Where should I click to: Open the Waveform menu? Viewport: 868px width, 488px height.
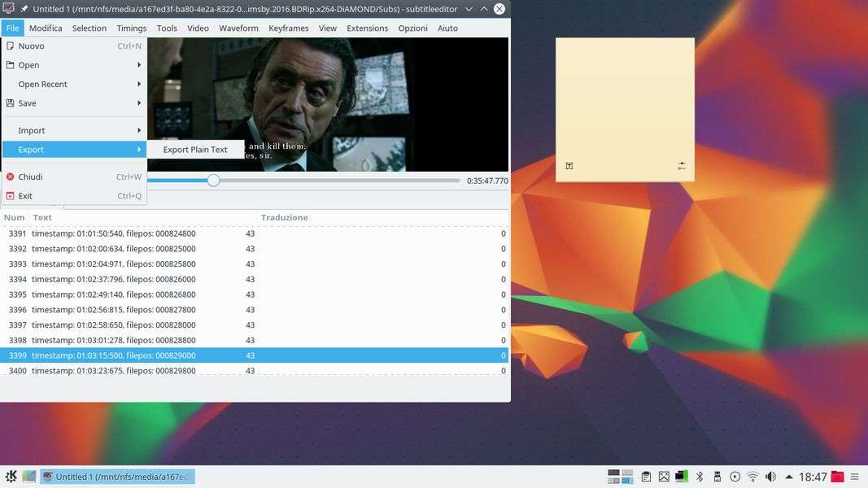(238, 28)
